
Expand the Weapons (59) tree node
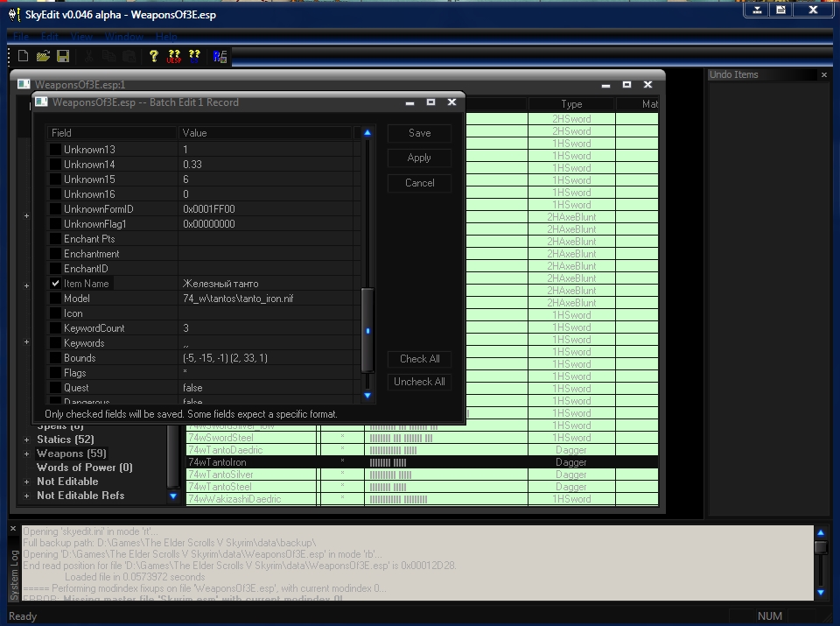(26, 454)
